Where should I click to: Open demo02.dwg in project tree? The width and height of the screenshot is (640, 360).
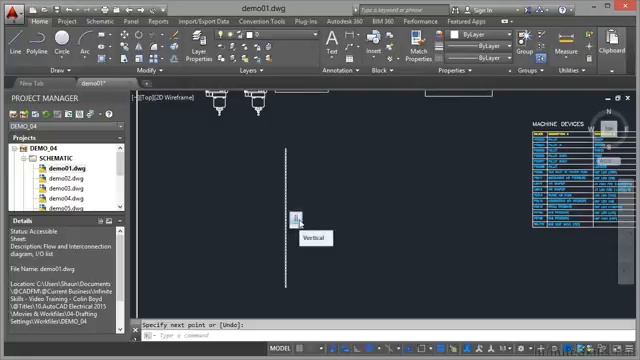[66, 178]
